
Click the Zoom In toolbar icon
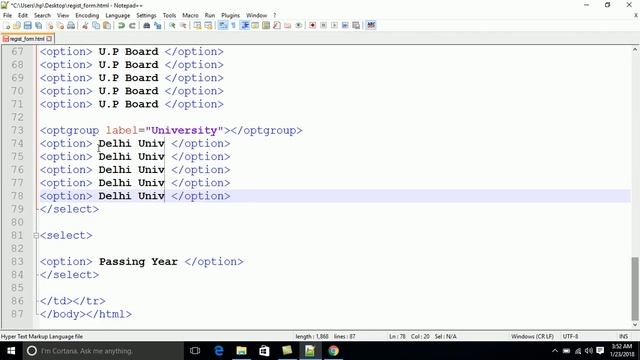pyautogui.click(x=172, y=25)
